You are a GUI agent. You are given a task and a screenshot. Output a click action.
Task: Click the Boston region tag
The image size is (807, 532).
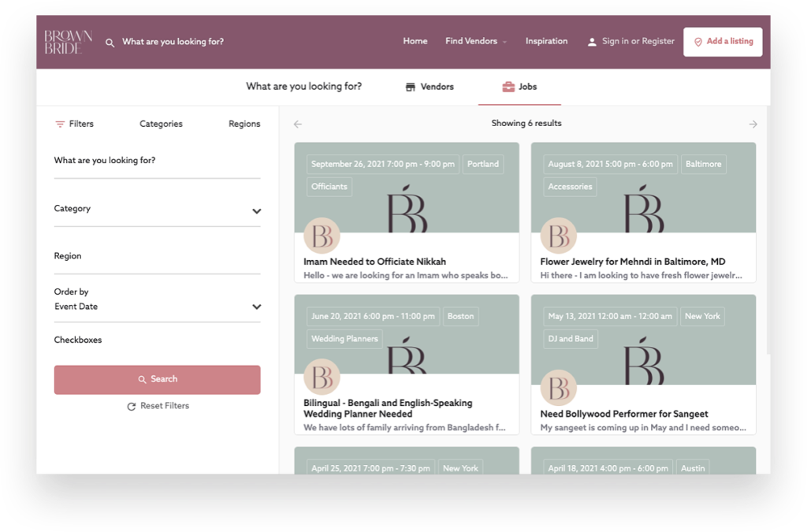pos(460,316)
